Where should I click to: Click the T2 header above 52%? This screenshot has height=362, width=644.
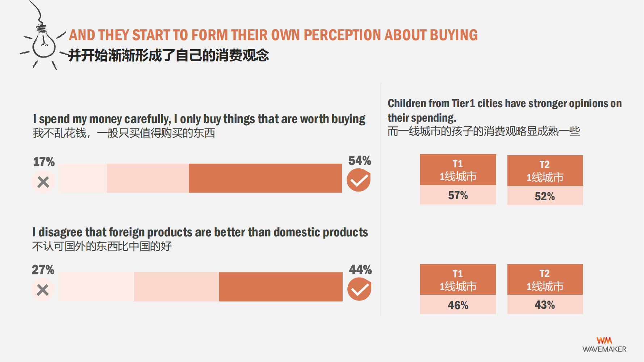[x=545, y=171]
